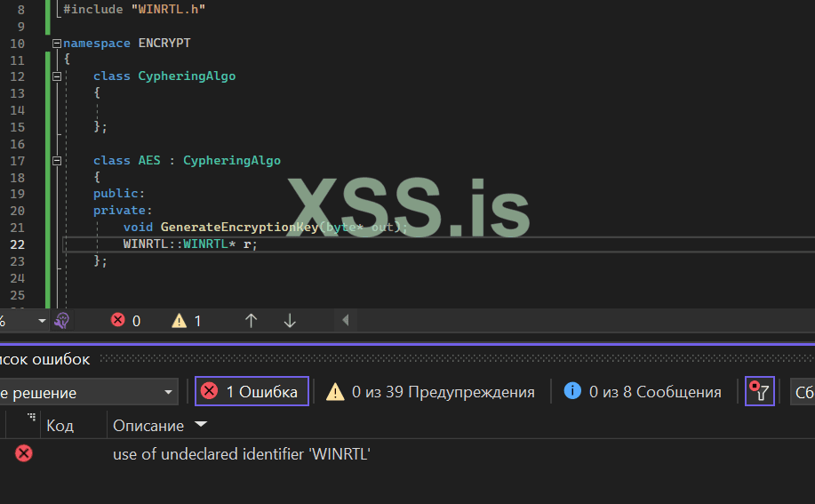Screen dimensions: 815x504
Task: Select the undeclared identifier 'WINRTL' error row
Action: tap(241, 454)
